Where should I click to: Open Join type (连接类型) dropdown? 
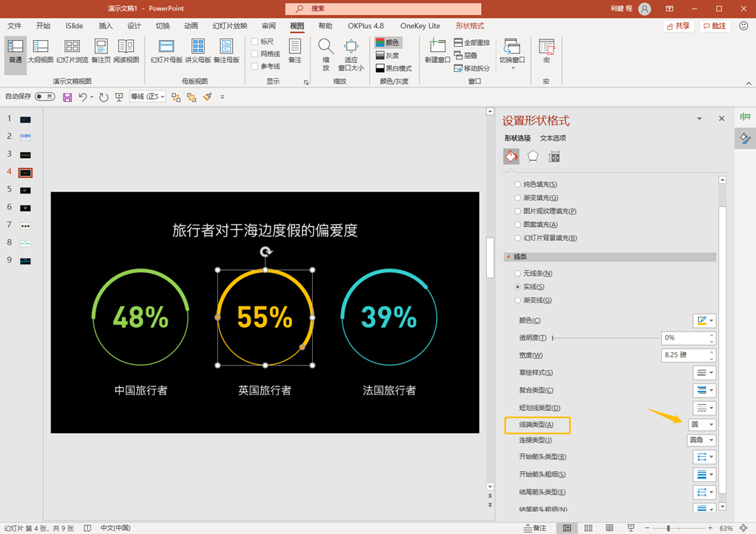pyautogui.click(x=701, y=440)
